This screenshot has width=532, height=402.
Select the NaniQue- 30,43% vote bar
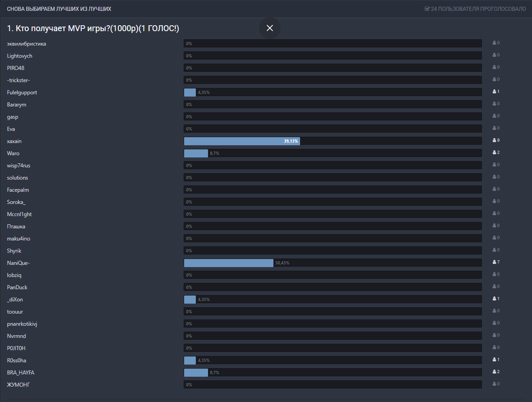228,263
